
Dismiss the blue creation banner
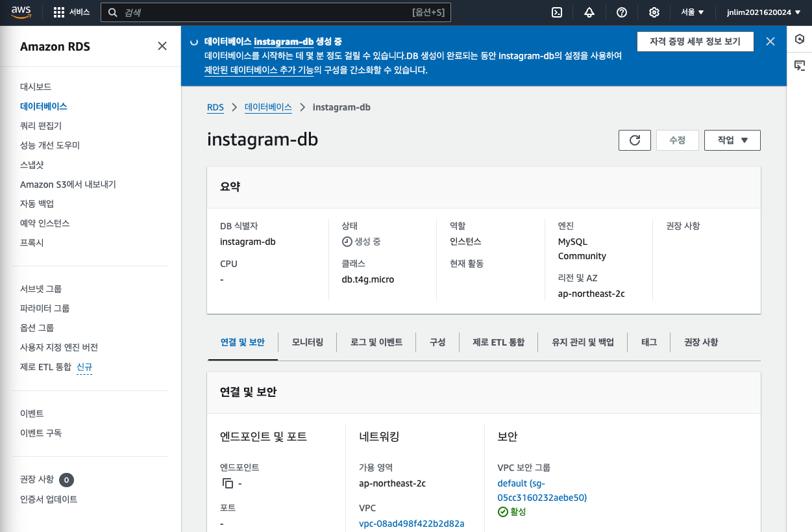[x=770, y=42]
